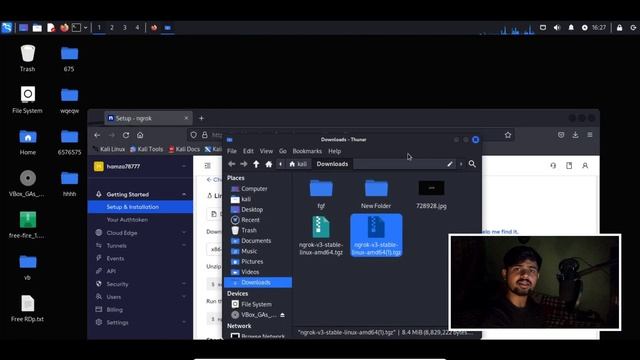Launch Firefox from the top panel
The height and width of the screenshot is (360, 640).
[64, 28]
